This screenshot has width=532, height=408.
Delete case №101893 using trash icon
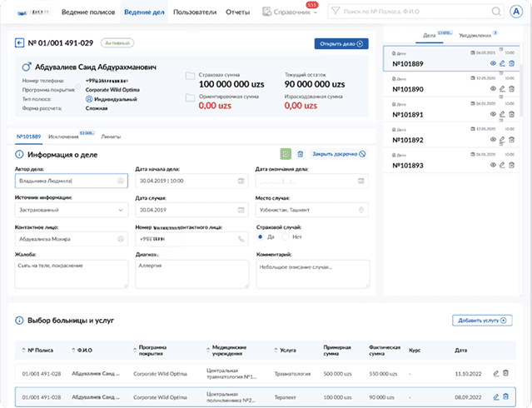(x=512, y=165)
